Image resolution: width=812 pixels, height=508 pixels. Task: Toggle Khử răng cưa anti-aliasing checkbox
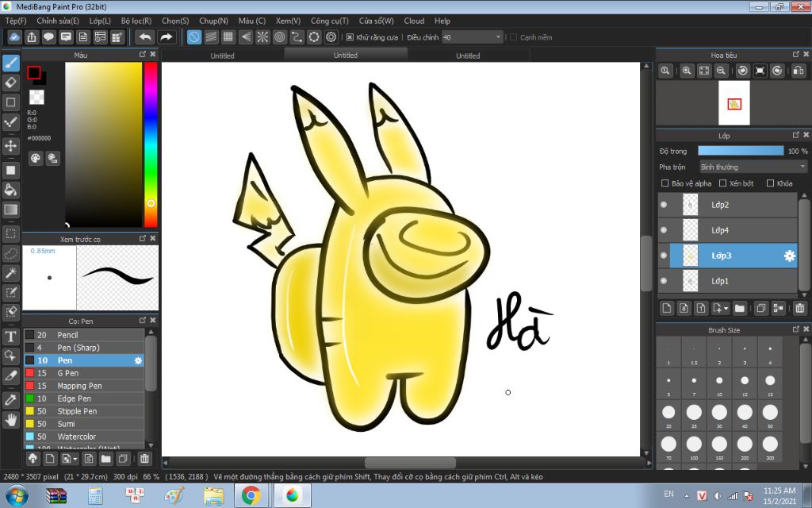(350, 37)
